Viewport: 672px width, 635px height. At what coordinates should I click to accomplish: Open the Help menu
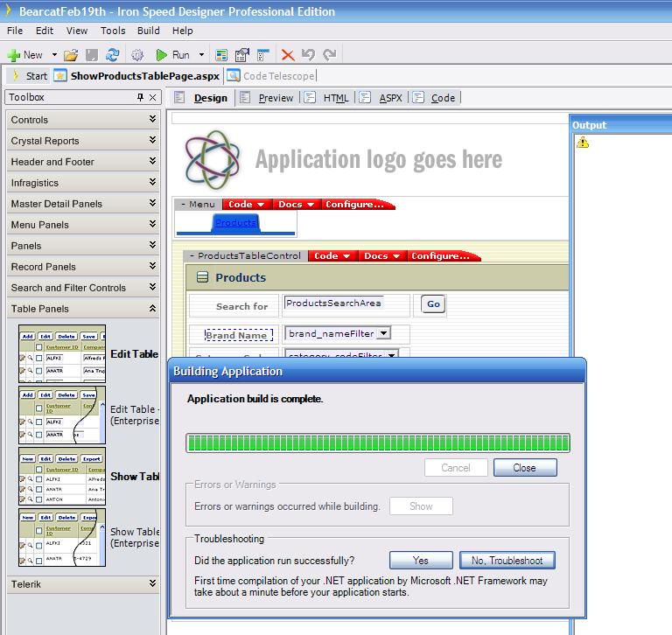click(183, 31)
